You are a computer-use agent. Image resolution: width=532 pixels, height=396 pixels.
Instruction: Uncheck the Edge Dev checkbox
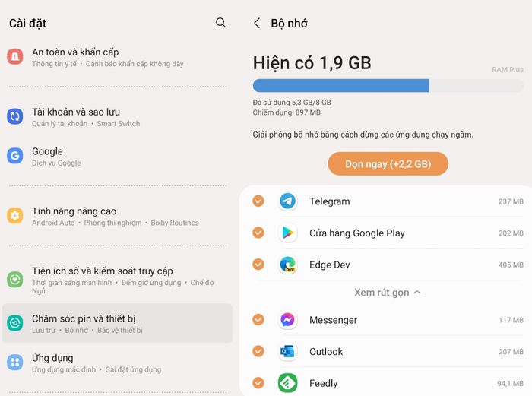pos(258,264)
